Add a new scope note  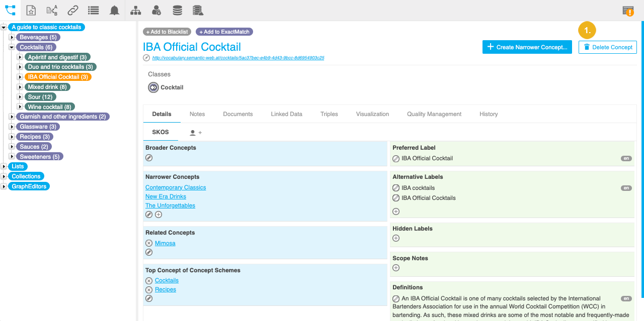click(x=396, y=268)
